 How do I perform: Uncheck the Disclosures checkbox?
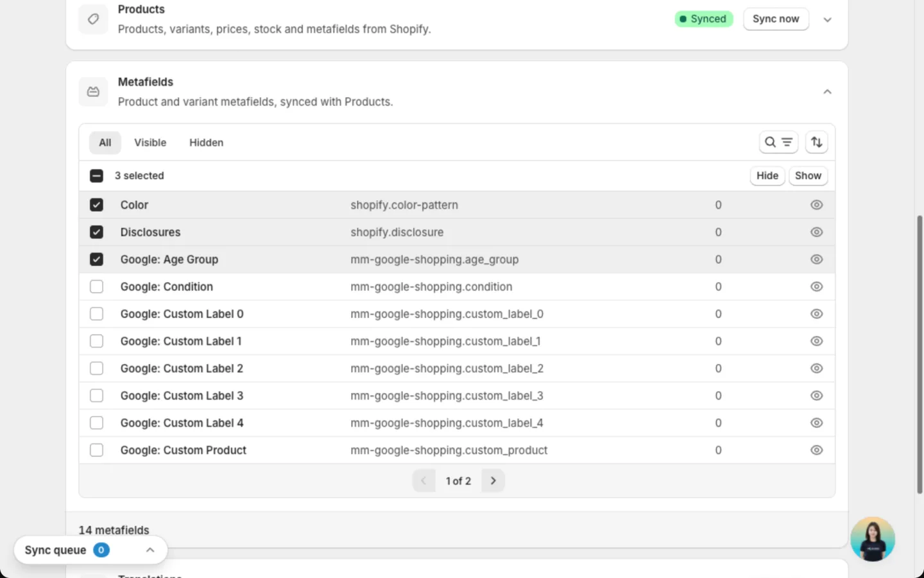[96, 232]
